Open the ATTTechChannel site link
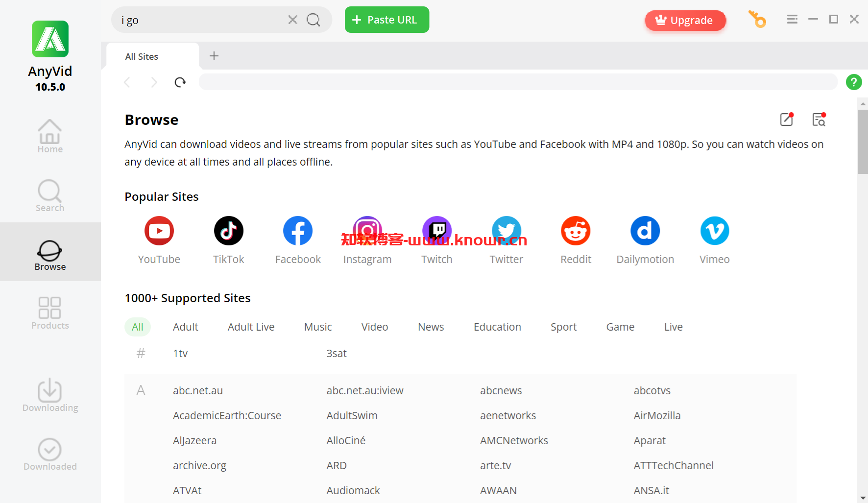Viewport: 868px width, 503px height. (674, 465)
